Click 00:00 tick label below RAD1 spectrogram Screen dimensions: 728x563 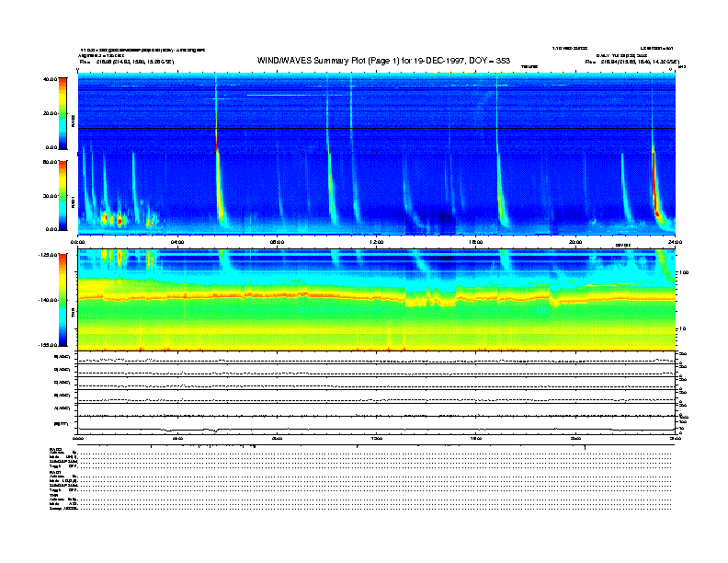coord(77,242)
